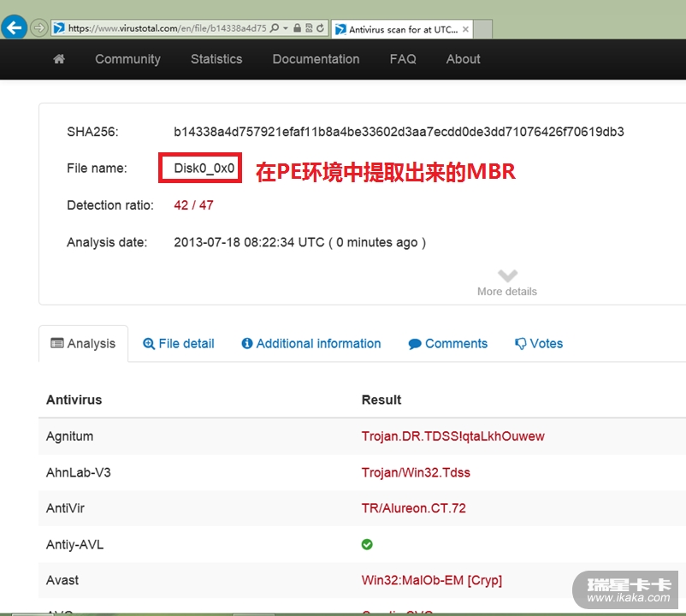Click the magnifier icon on File detail

149,344
